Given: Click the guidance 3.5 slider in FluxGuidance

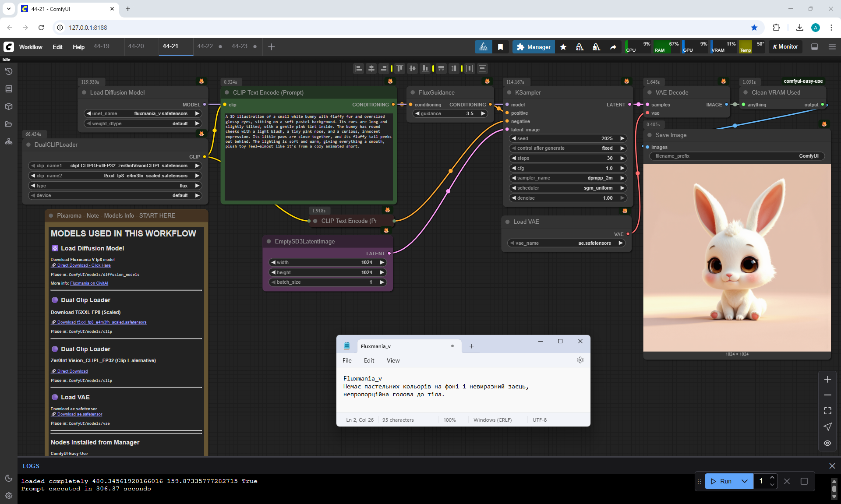Looking at the screenshot, I should click(x=450, y=113).
